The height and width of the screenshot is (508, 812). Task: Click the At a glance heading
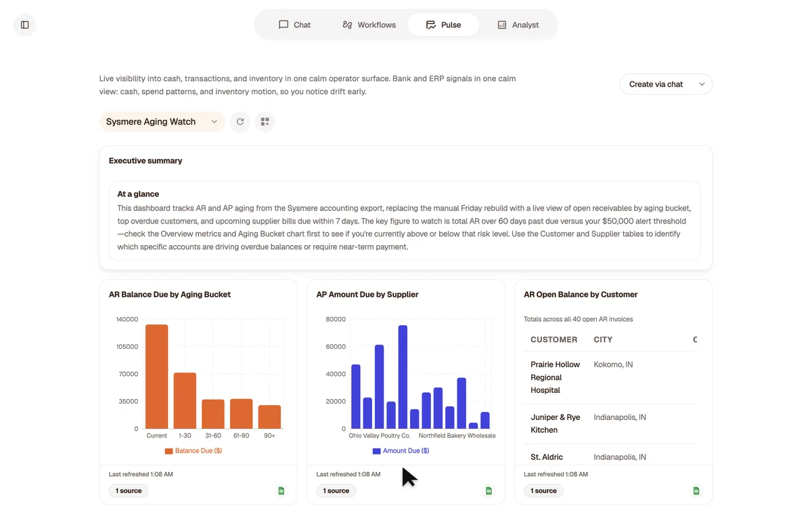point(138,194)
